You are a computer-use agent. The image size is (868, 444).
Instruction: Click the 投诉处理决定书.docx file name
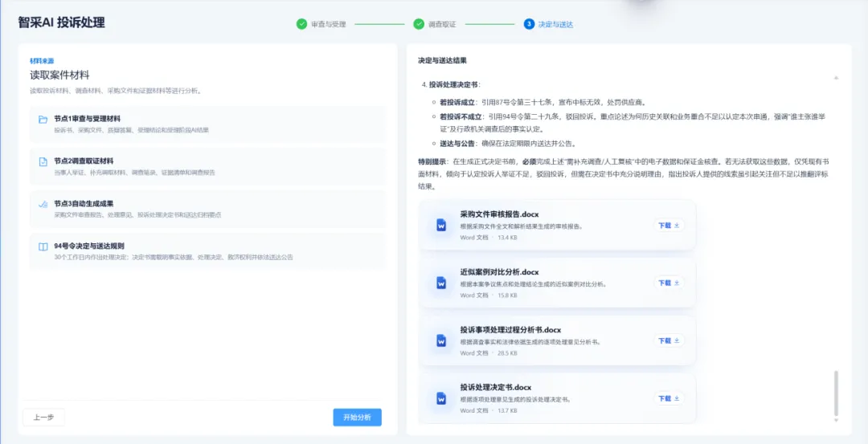click(x=495, y=387)
